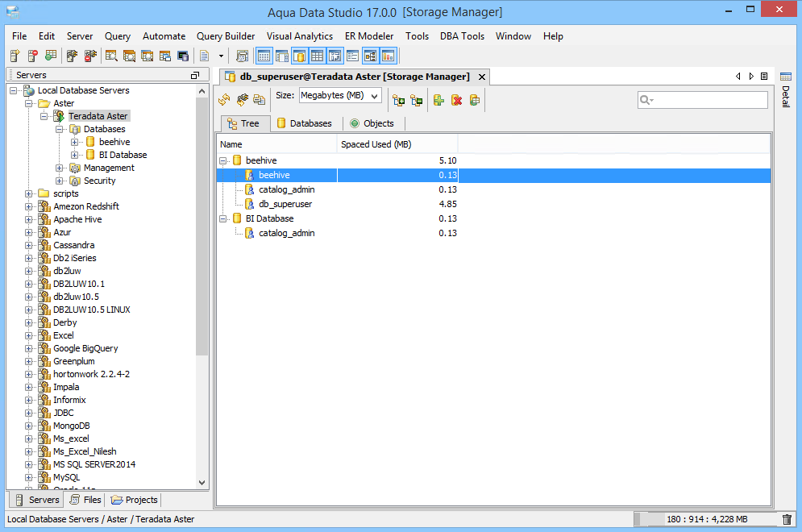Open the Size units Megabytes (MB) dropdown

(340, 96)
